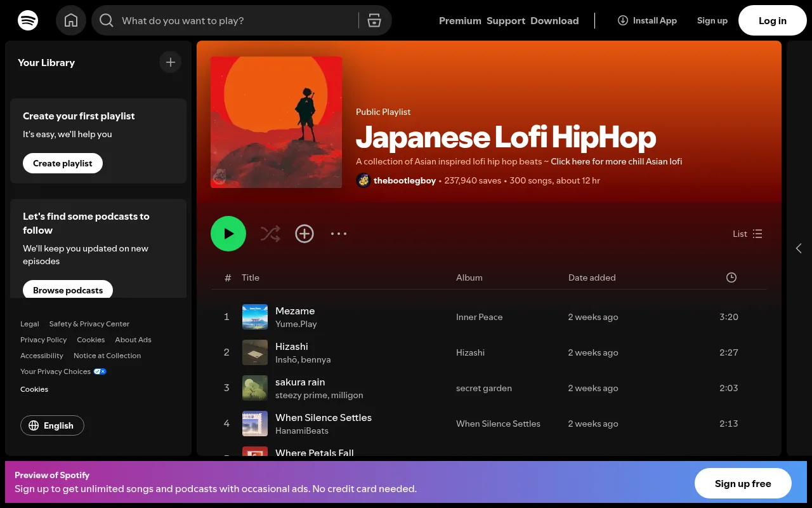Click the Browse podcasts button
812x508 pixels.
click(68, 290)
